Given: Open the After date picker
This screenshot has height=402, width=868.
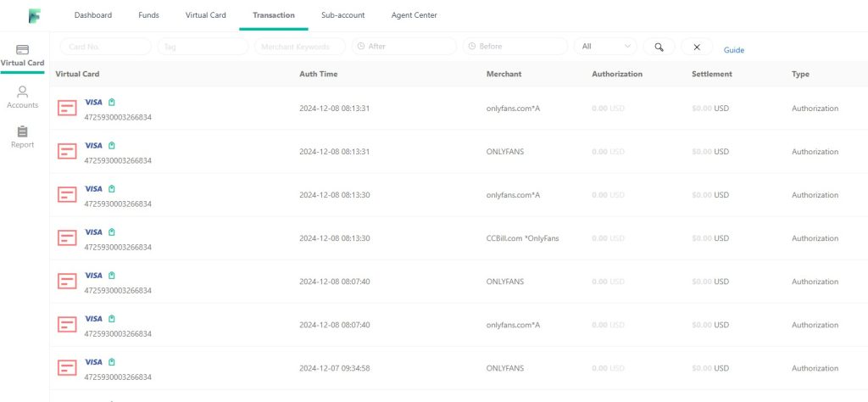Looking at the screenshot, I should [x=404, y=47].
